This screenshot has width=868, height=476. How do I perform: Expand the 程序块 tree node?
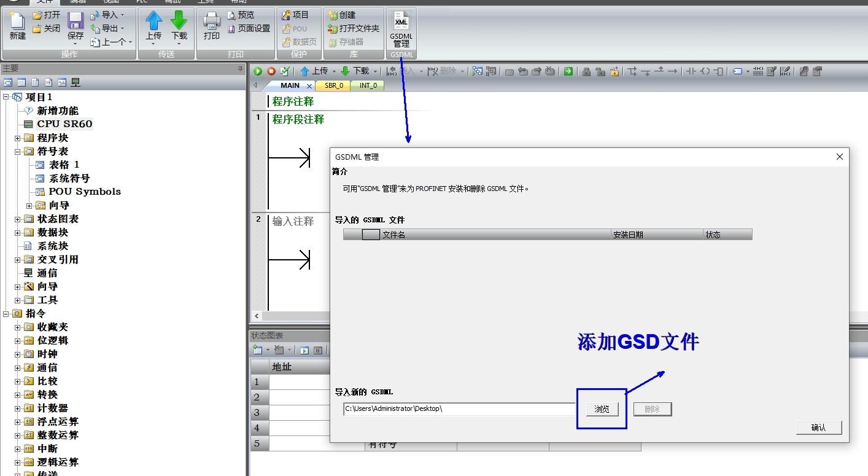point(18,138)
